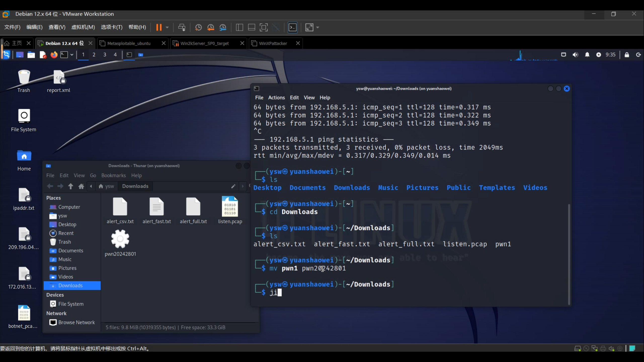The height and width of the screenshot is (362, 644).
Task: Click the terminal vertical scrollbar
Action: coord(569,254)
